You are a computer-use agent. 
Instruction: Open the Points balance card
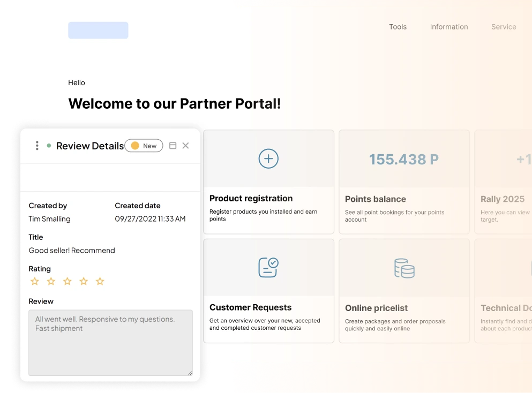(x=404, y=182)
